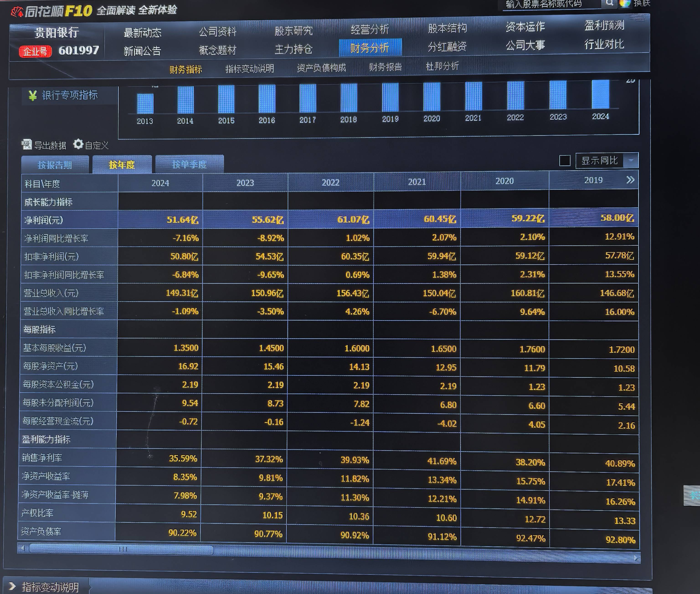Go to 资本运作 menu
700x594 pixels.
pyautogui.click(x=525, y=27)
